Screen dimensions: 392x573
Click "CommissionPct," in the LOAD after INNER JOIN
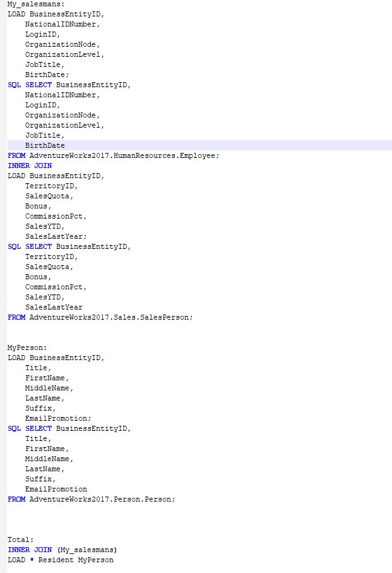56,216
